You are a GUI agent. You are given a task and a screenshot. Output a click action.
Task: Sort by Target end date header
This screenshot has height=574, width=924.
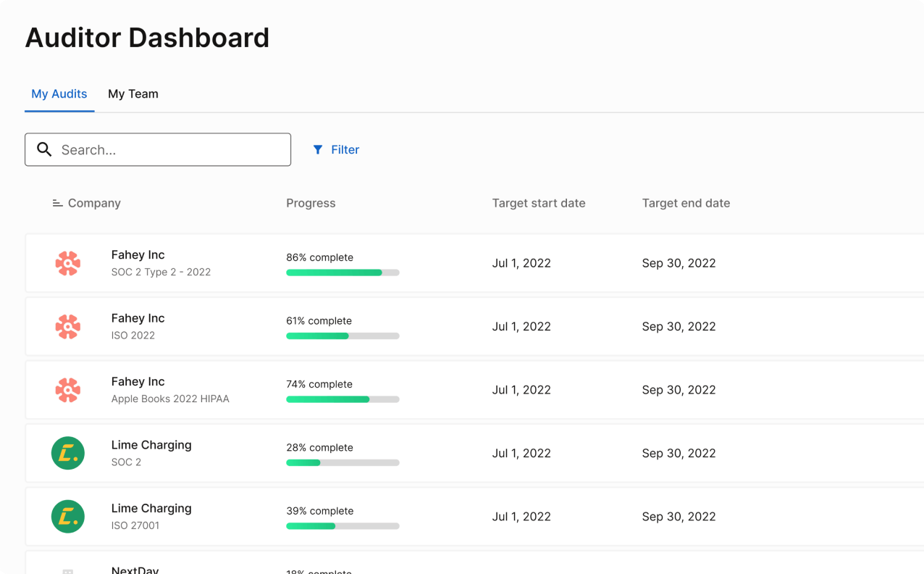coord(686,204)
